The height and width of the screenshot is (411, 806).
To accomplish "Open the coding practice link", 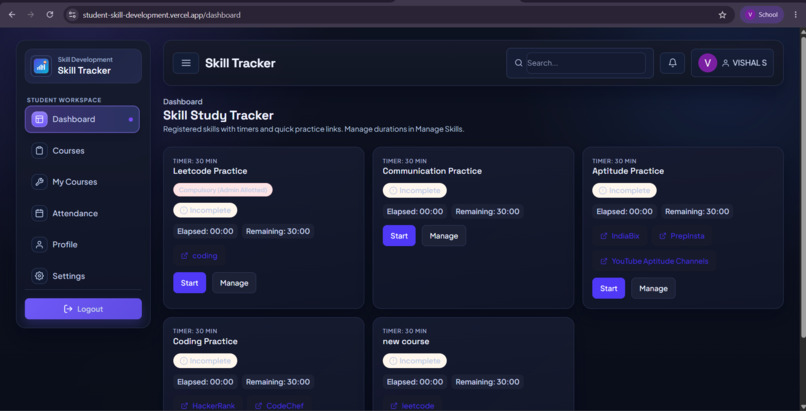I will (199, 256).
